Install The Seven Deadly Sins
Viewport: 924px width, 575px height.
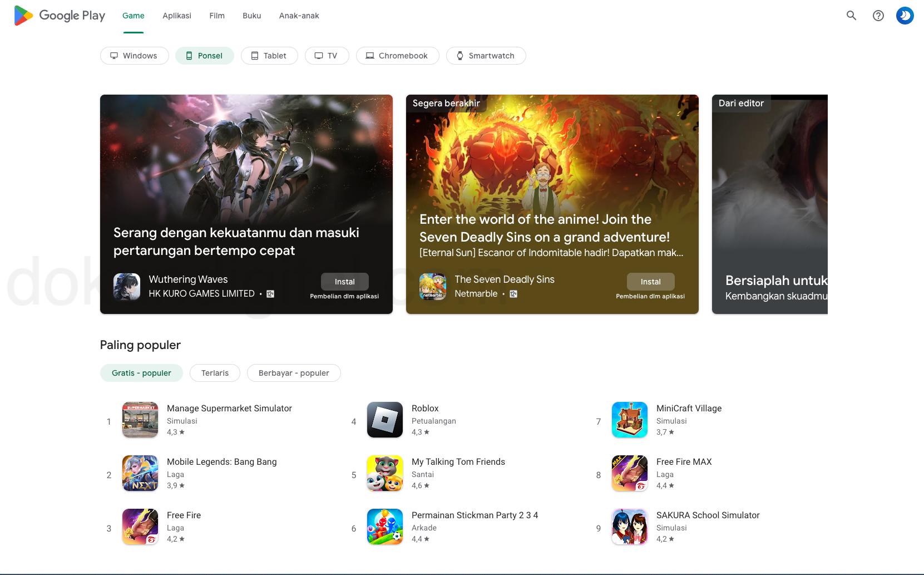tap(650, 282)
